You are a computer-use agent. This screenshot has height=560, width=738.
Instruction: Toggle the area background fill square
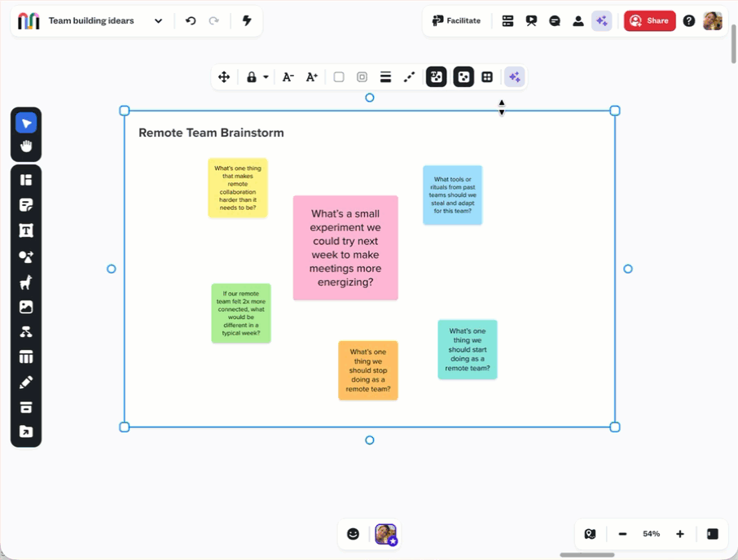338,77
